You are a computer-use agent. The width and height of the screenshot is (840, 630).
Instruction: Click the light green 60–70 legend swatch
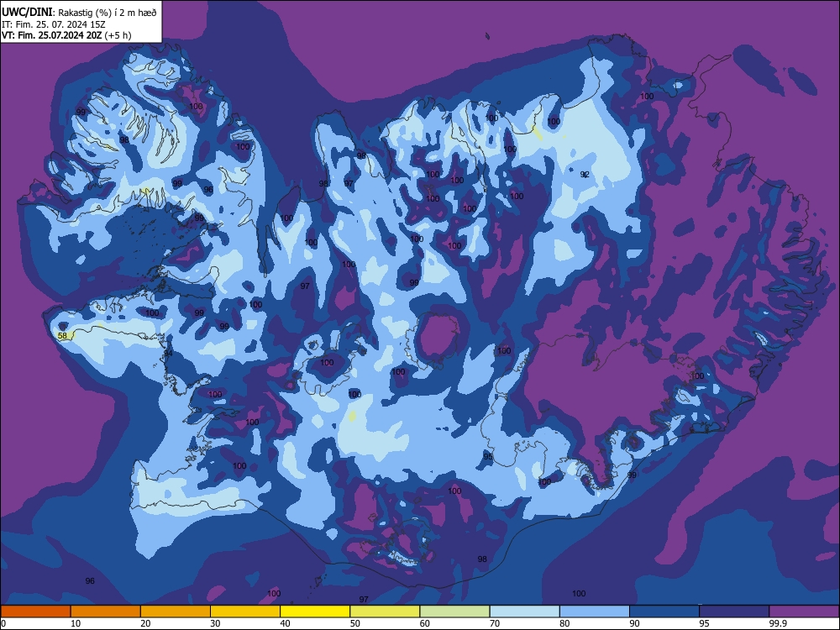(454, 612)
